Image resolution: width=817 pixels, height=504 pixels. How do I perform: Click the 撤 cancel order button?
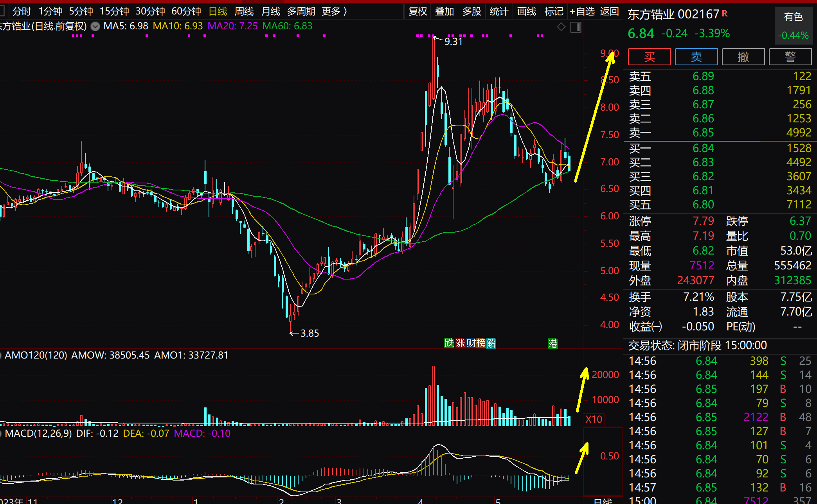pyautogui.click(x=743, y=57)
